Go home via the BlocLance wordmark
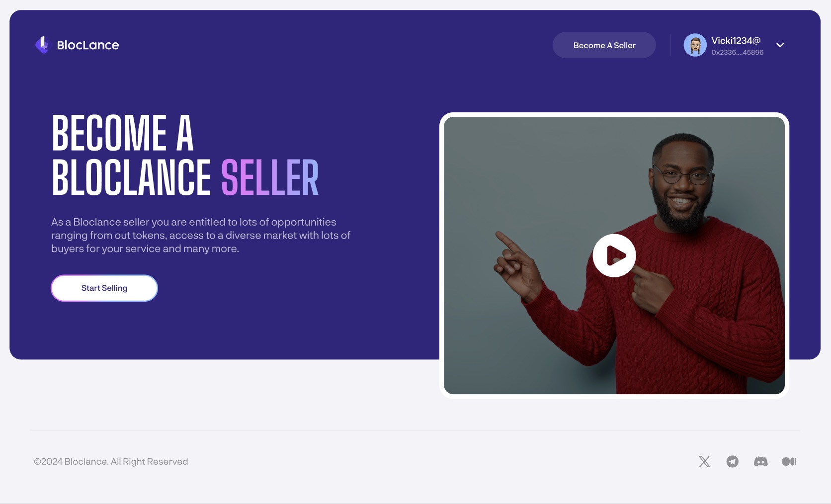 [88, 45]
